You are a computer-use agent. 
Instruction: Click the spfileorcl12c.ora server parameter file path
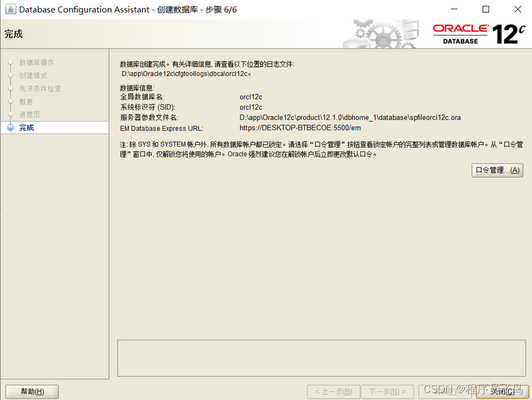point(350,118)
